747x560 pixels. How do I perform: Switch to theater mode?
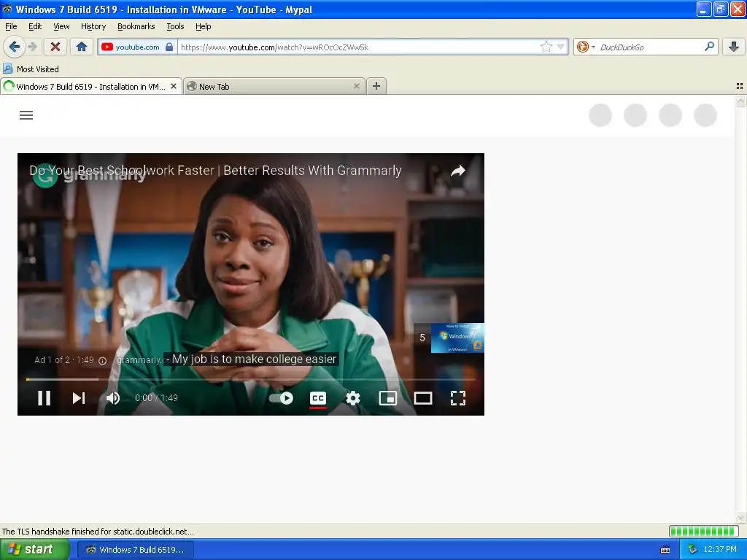423,398
